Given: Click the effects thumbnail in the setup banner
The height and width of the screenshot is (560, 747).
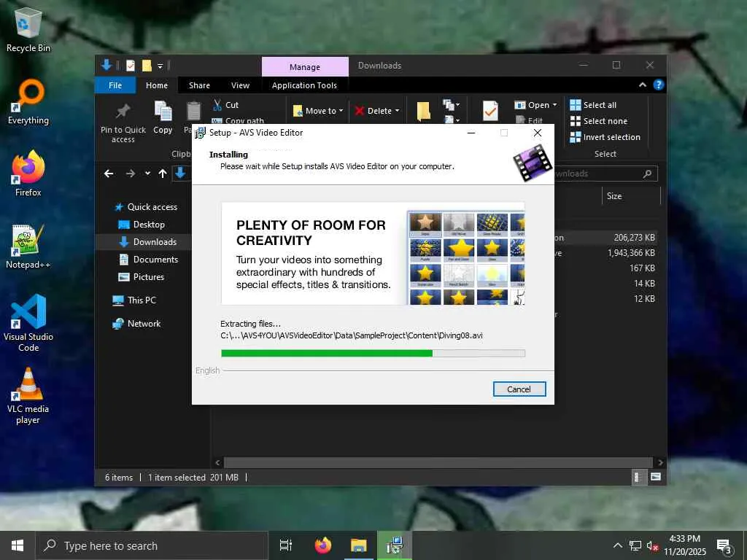Looking at the screenshot, I should click(466, 257).
